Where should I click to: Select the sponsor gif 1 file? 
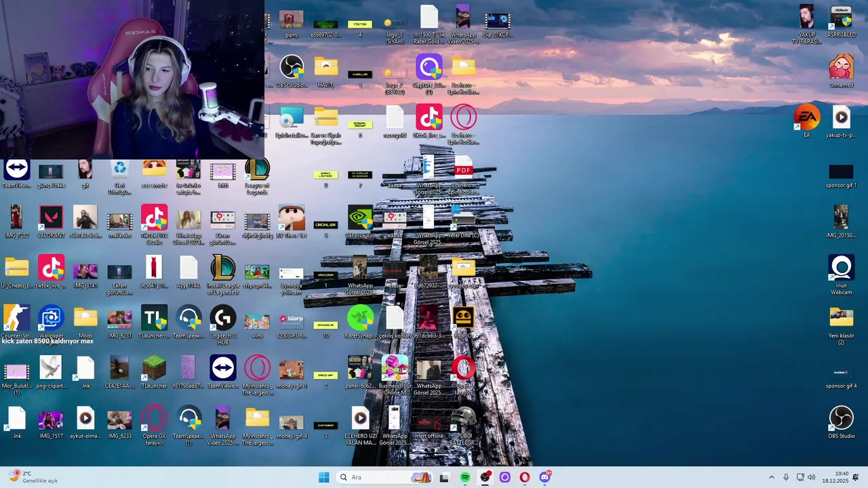click(x=842, y=175)
